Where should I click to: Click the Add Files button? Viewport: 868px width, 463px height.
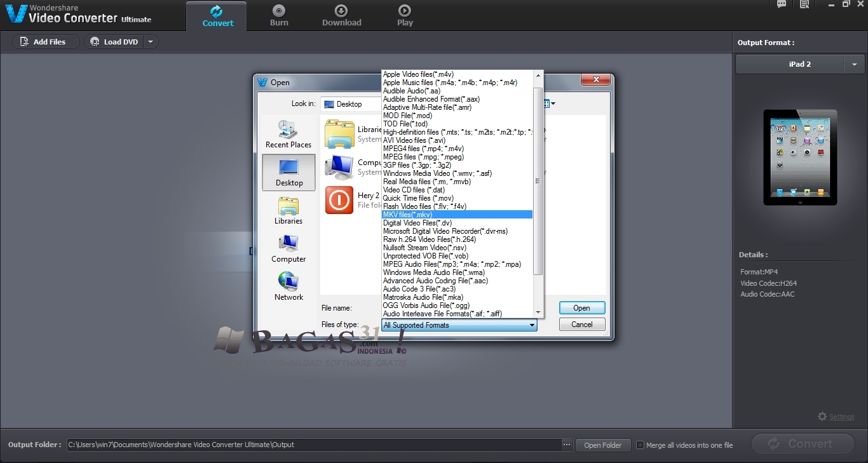pos(46,42)
